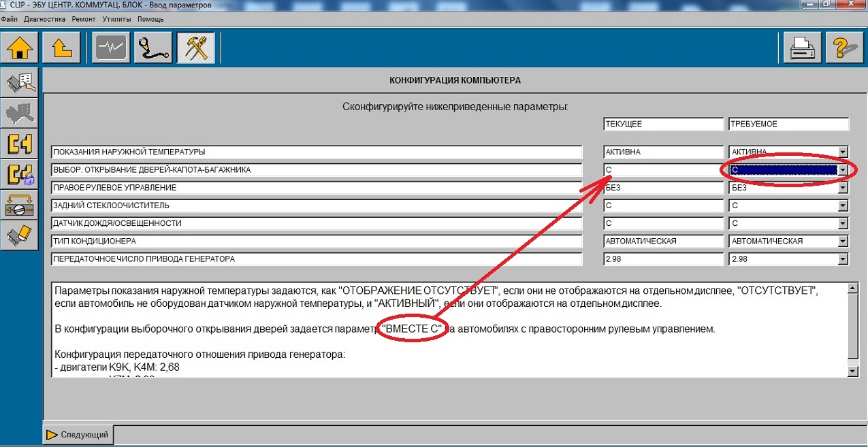Viewport: 868px width, 447px height.
Task: Select the stethoscope diagnostic probe icon
Action: point(153,48)
